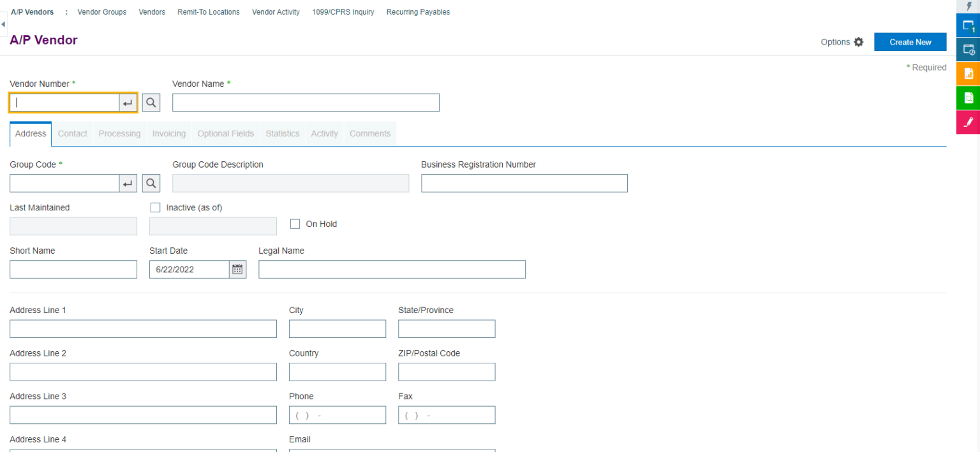
Task: Click the quick actions lightning icon
Action: (968, 6)
